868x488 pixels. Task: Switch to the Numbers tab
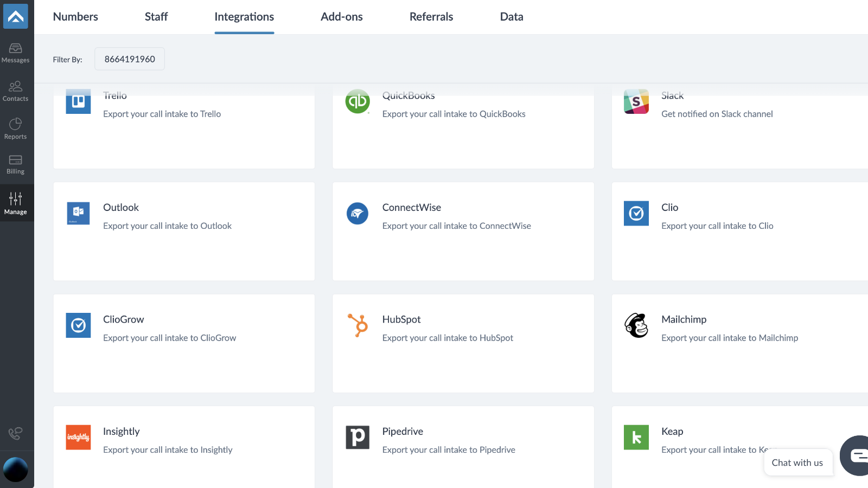[75, 17]
